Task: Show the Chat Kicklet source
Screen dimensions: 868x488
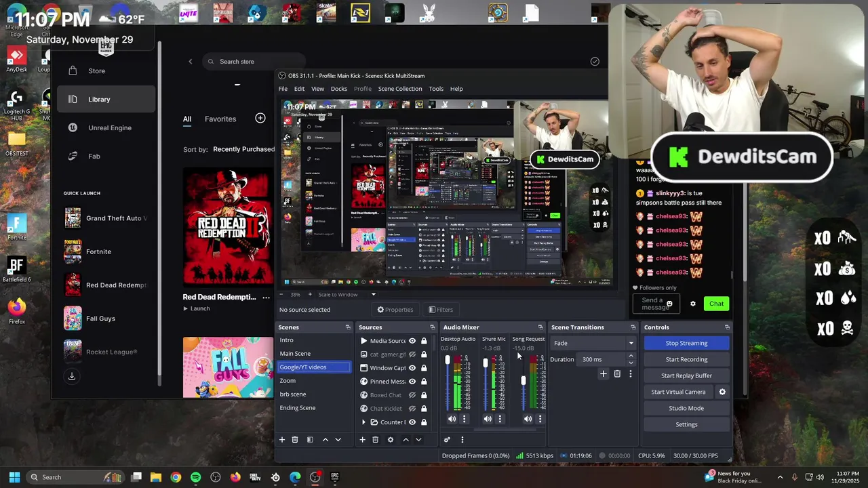Action: pos(412,409)
